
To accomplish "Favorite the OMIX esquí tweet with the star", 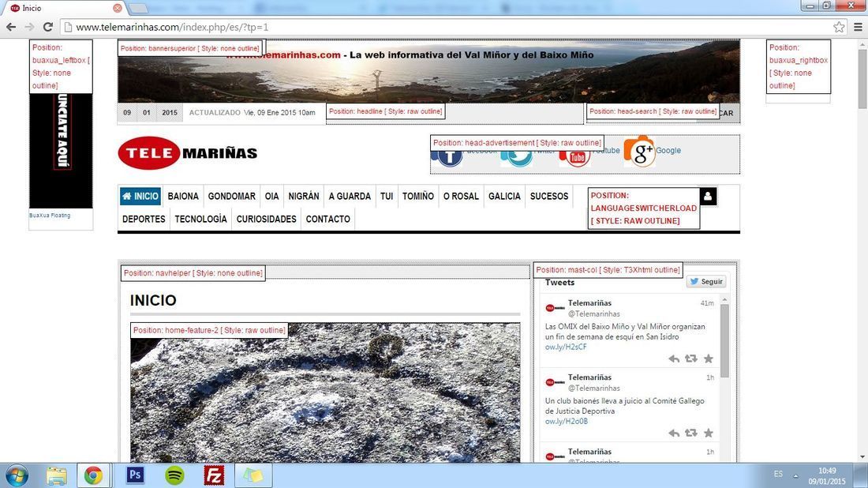I will [x=708, y=358].
